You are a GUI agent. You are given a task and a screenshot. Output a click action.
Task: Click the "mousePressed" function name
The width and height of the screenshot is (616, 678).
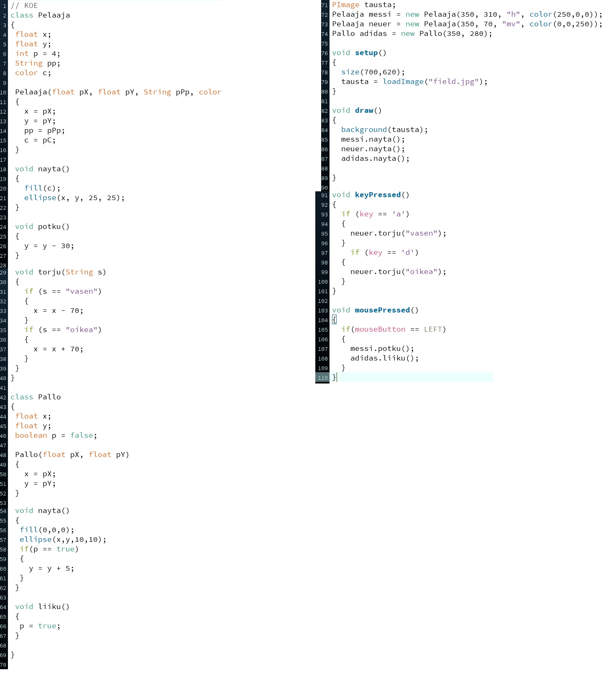[382, 310]
